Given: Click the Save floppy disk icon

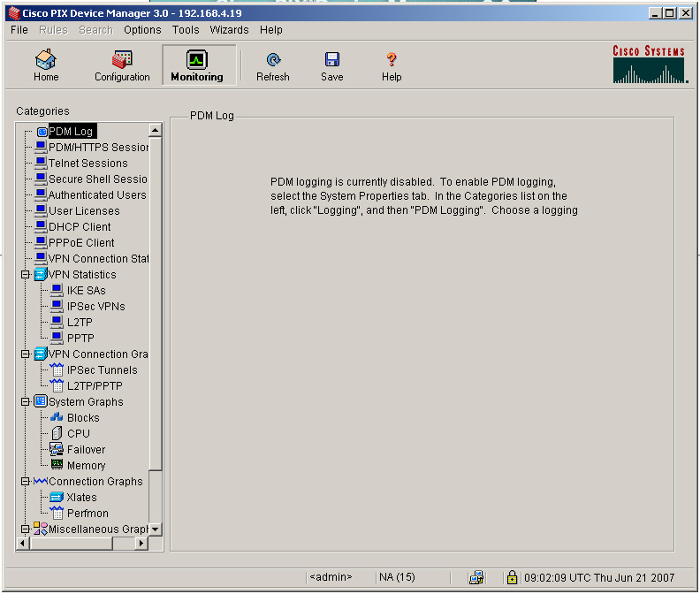Looking at the screenshot, I should pos(332,60).
